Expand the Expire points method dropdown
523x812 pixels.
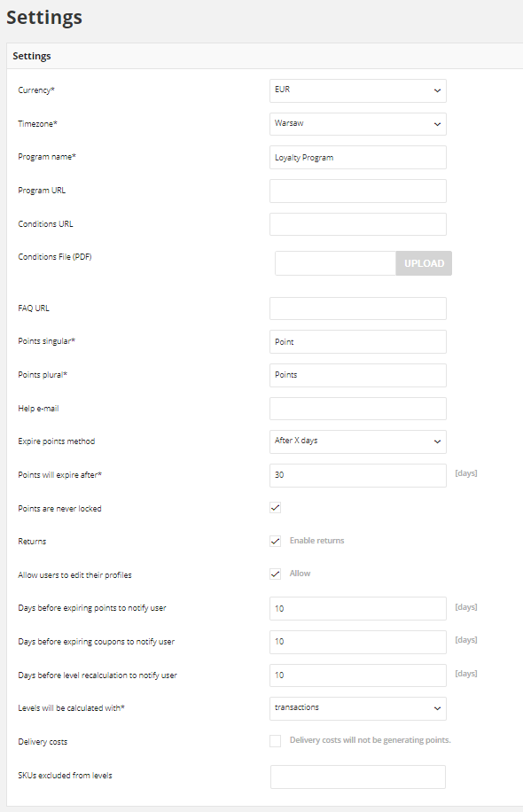point(358,441)
